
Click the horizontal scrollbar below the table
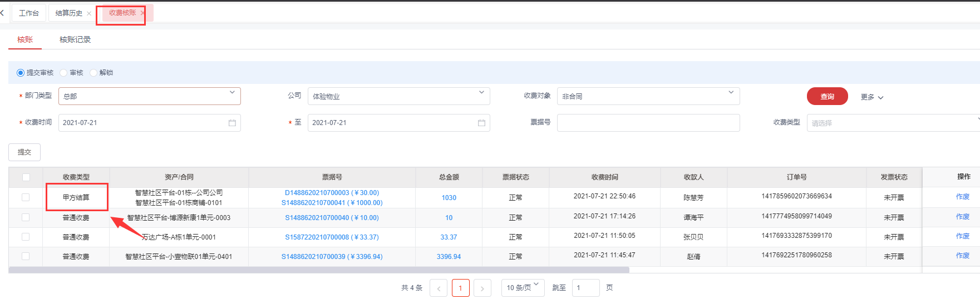[318, 270]
